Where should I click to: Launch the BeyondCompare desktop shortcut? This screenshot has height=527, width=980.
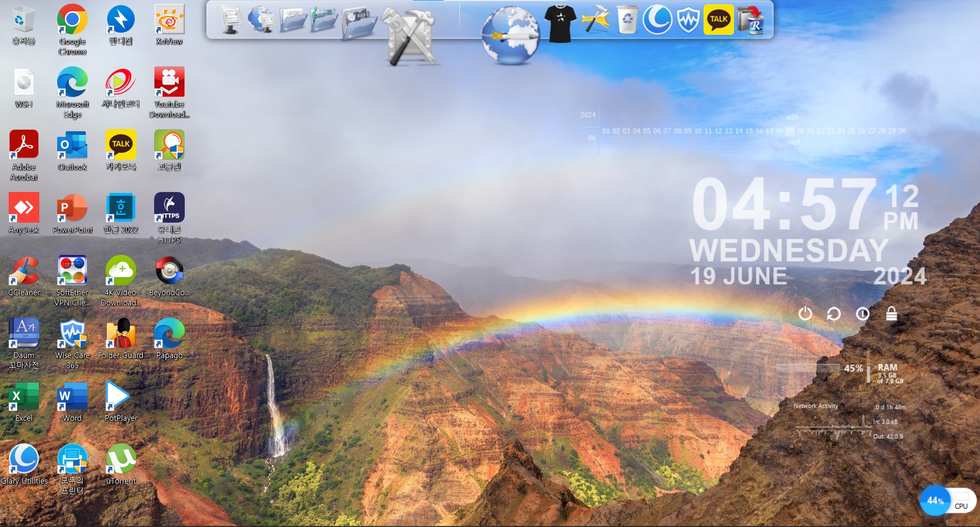pyautogui.click(x=169, y=276)
